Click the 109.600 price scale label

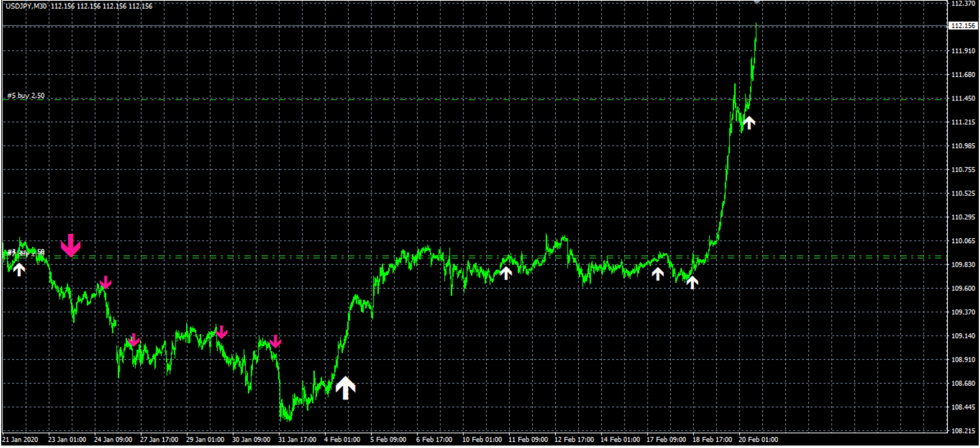[x=963, y=289]
